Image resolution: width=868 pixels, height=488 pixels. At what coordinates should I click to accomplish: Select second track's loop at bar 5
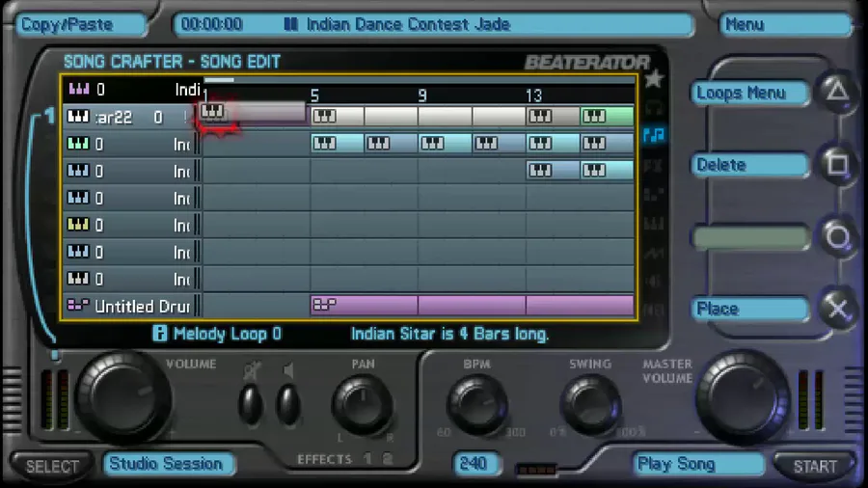pyautogui.click(x=338, y=144)
